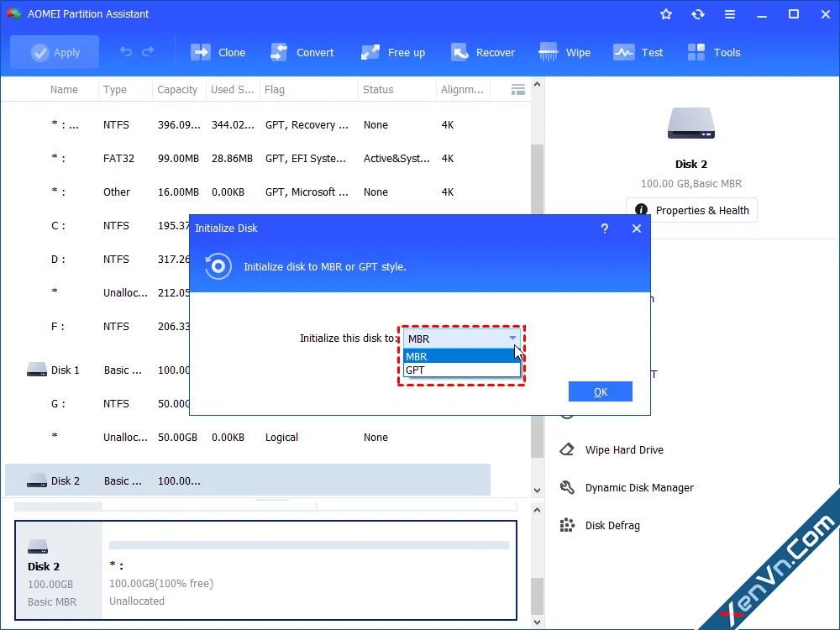The width and height of the screenshot is (840, 630).
Task: Click the favorites star icon in title bar
Action: point(666,14)
